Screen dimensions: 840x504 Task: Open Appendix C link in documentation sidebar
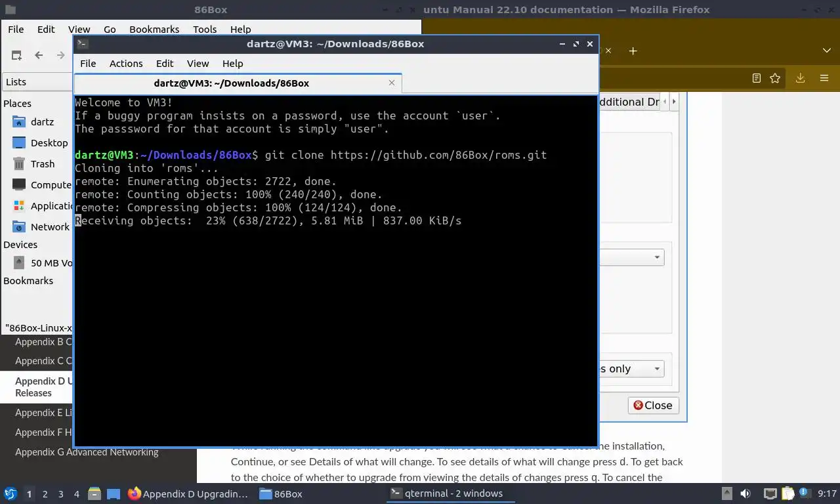pyautogui.click(x=43, y=361)
